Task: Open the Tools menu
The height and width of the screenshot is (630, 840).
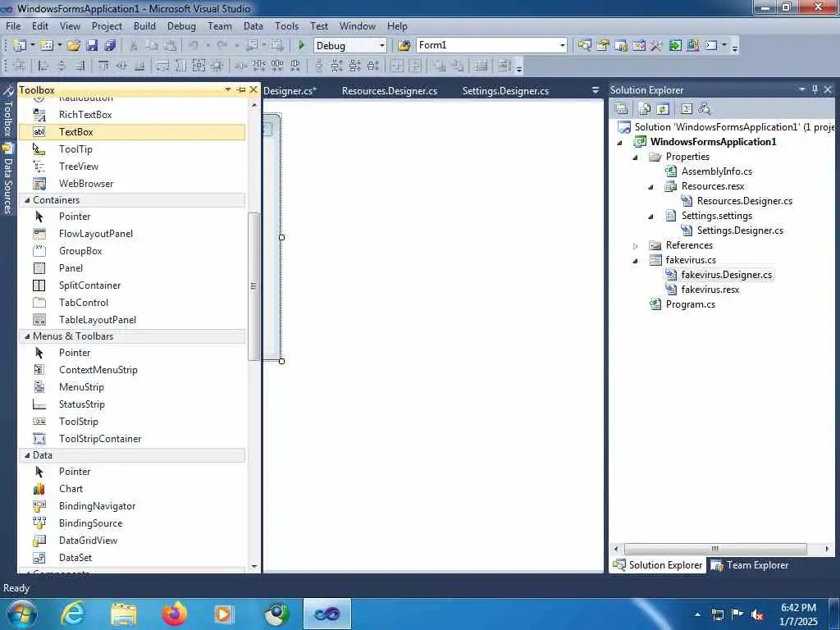Action: (x=286, y=25)
